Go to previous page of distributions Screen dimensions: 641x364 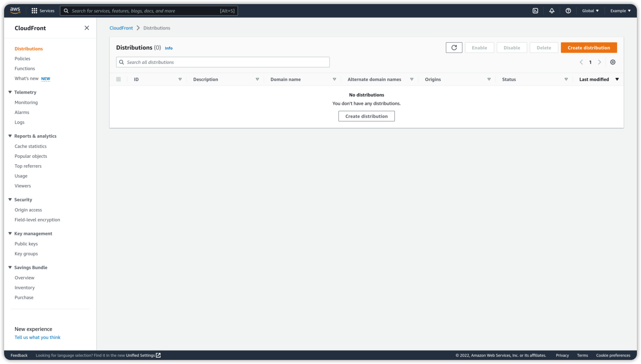(x=581, y=62)
